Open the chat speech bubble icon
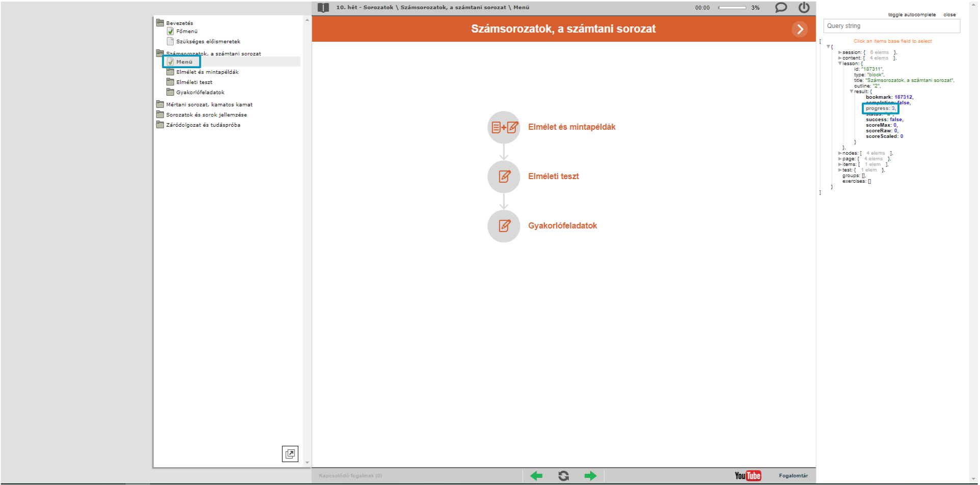 (780, 8)
